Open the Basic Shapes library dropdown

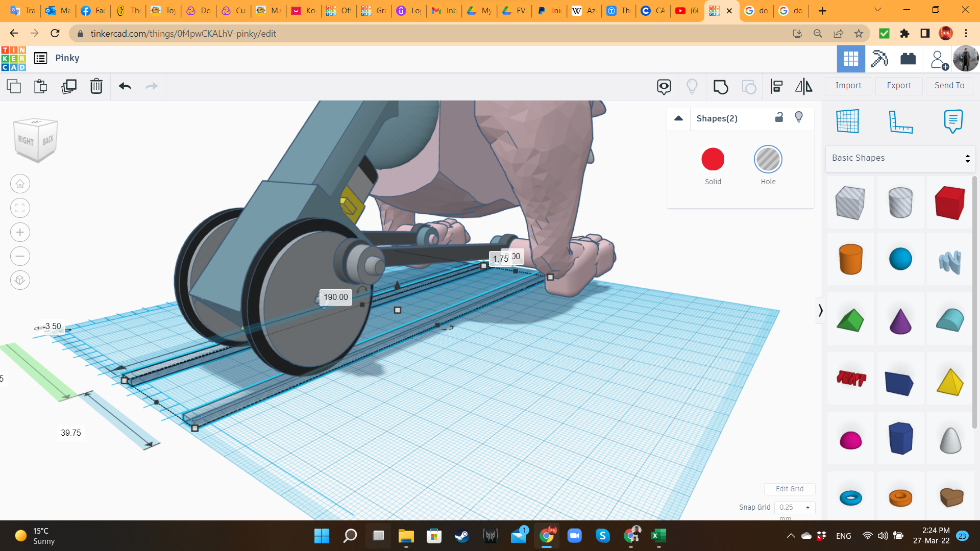click(x=900, y=158)
